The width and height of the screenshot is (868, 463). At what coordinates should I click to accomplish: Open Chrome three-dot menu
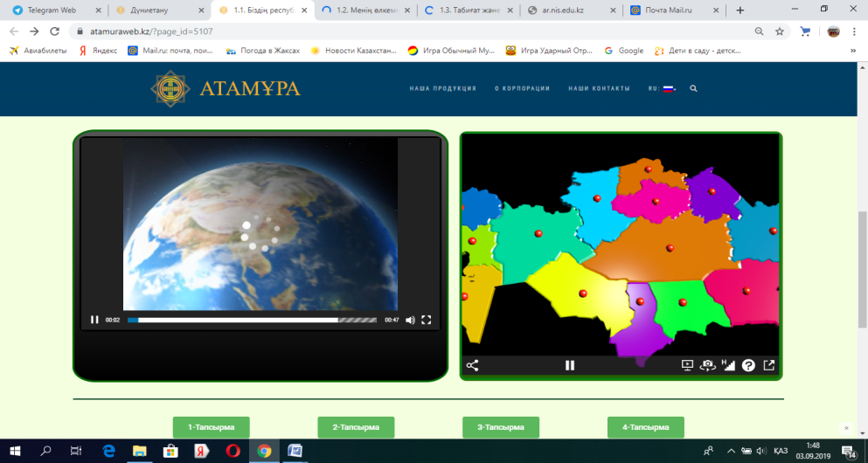[855, 31]
